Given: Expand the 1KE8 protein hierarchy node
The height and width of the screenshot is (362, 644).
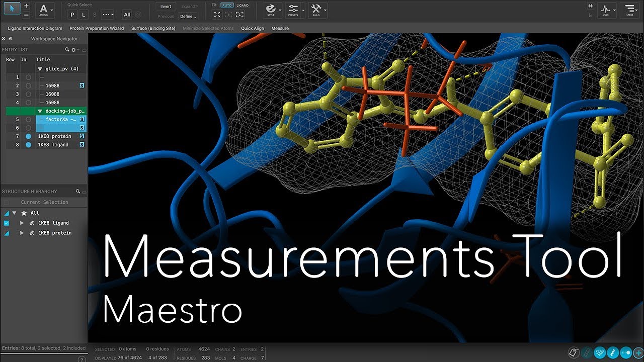Looking at the screenshot, I should pyautogui.click(x=22, y=233).
